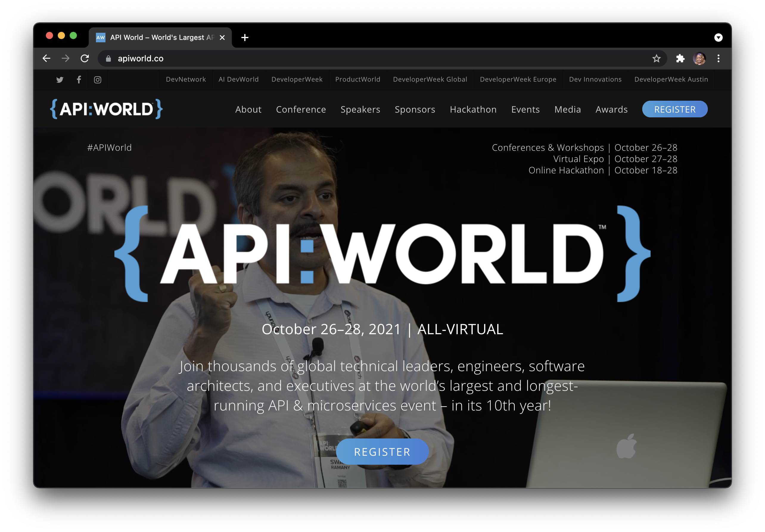The height and width of the screenshot is (532, 765).
Task: Click the AW favicon on the tab
Action: (x=100, y=38)
